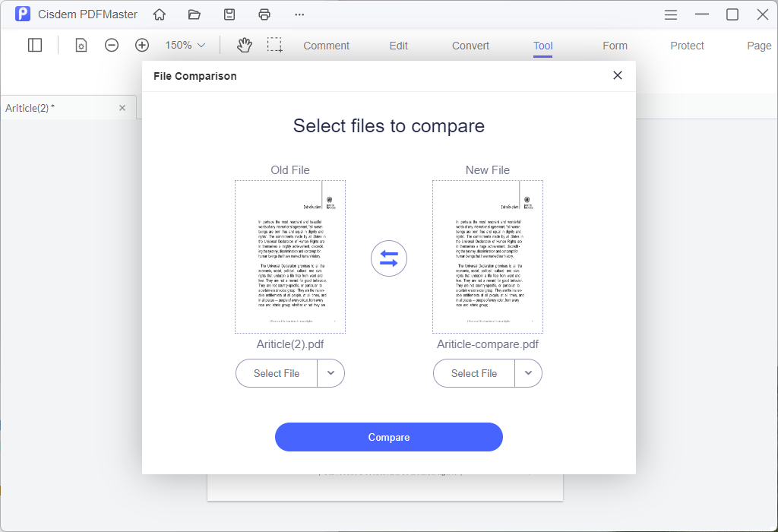Screen dimensions: 778x532
Task: Switch to the Convert tab
Action: coord(470,46)
